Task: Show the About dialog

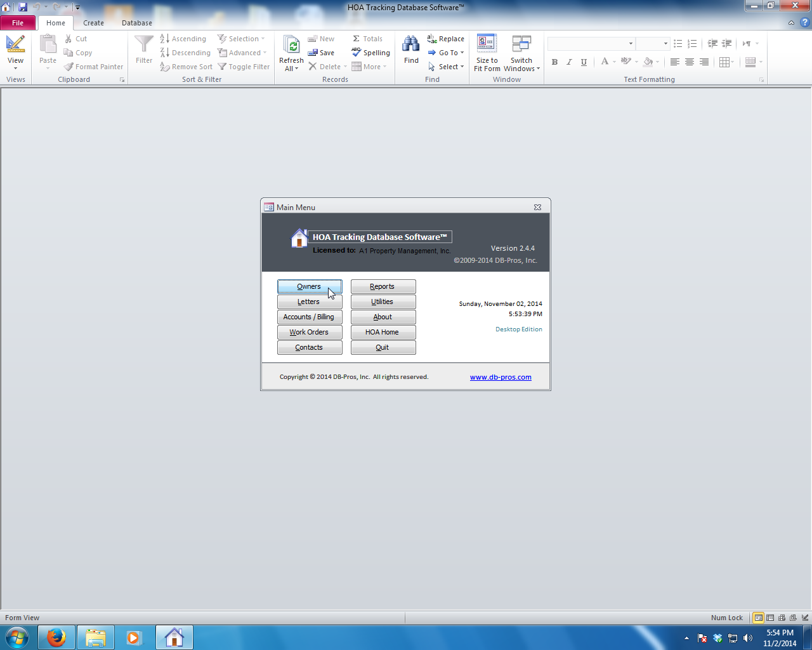Action: (x=383, y=317)
